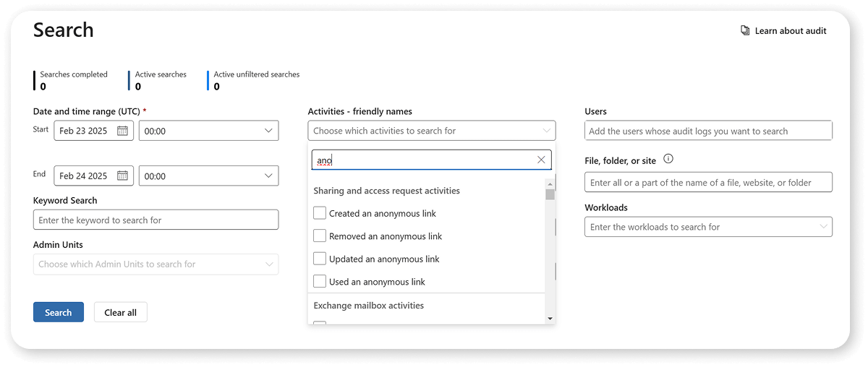
Task: Click the dropdown list scroll up arrow
Action: [x=550, y=183]
